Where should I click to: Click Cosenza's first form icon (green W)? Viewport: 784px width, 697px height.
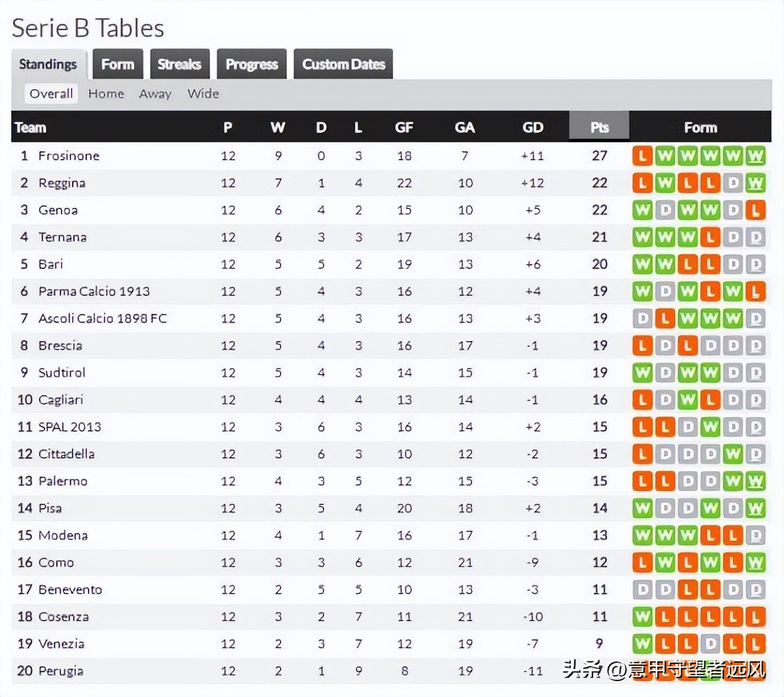tap(642, 617)
